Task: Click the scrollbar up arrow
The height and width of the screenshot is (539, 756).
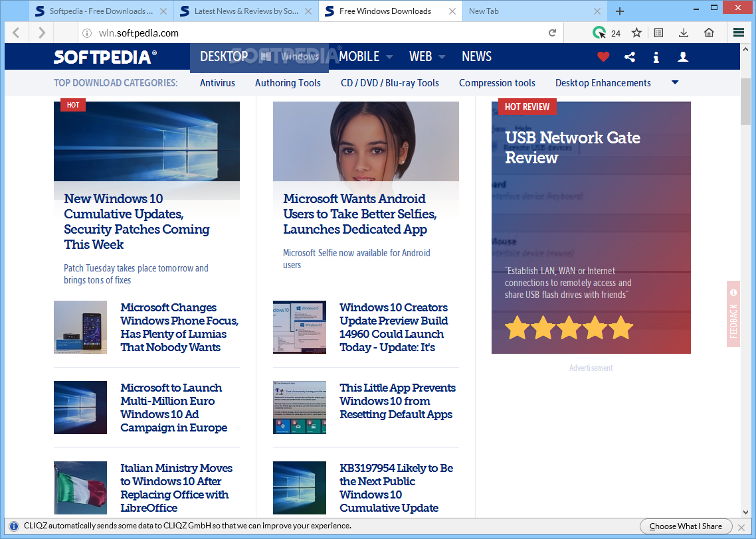Action: (x=746, y=48)
